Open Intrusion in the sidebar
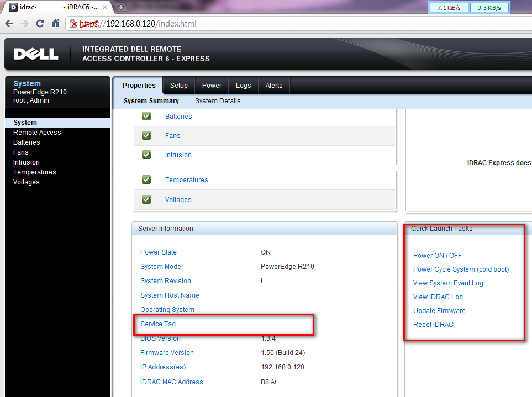 point(26,162)
